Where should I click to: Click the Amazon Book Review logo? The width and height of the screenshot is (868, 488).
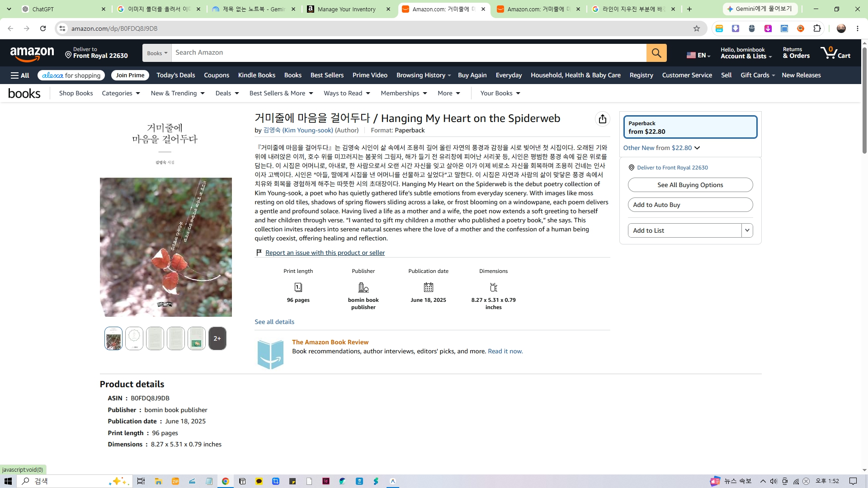coord(270,354)
